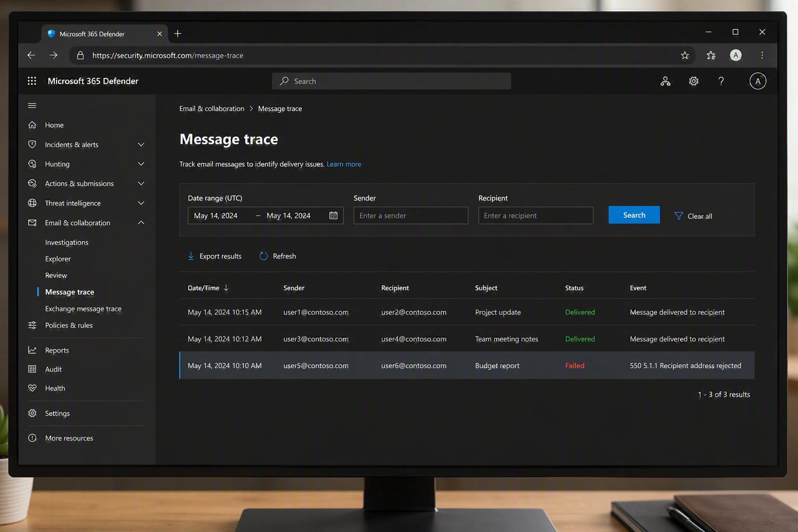Open the app launcher waffle icon
Image resolution: width=798 pixels, height=532 pixels.
tap(32, 81)
